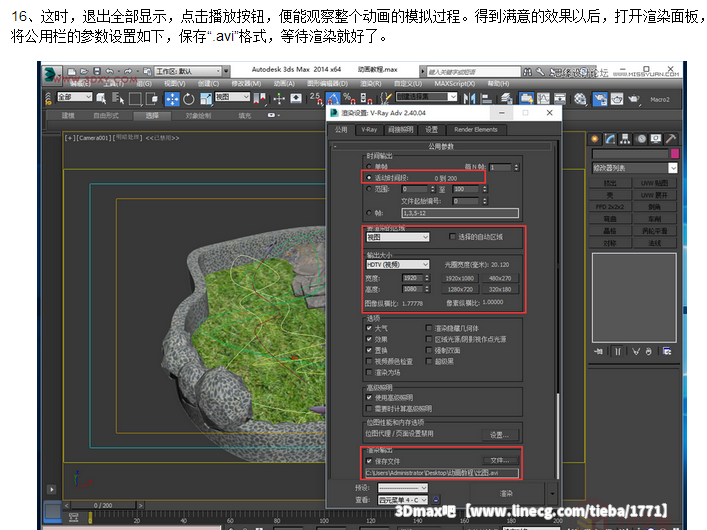Click the Pin Stack icon below modifier preview
The height and width of the screenshot is (530, 707).
coord(598,351)
